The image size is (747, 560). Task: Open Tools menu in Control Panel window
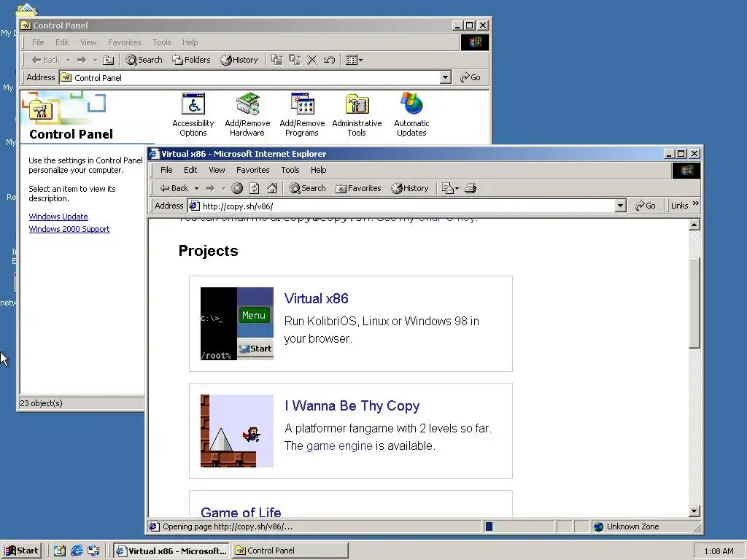[161, 42]
